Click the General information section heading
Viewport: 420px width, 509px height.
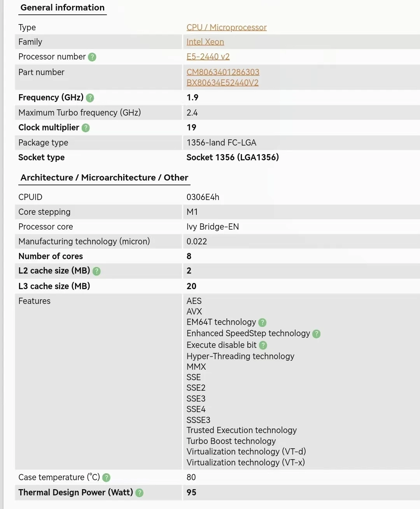click(63, 8)
